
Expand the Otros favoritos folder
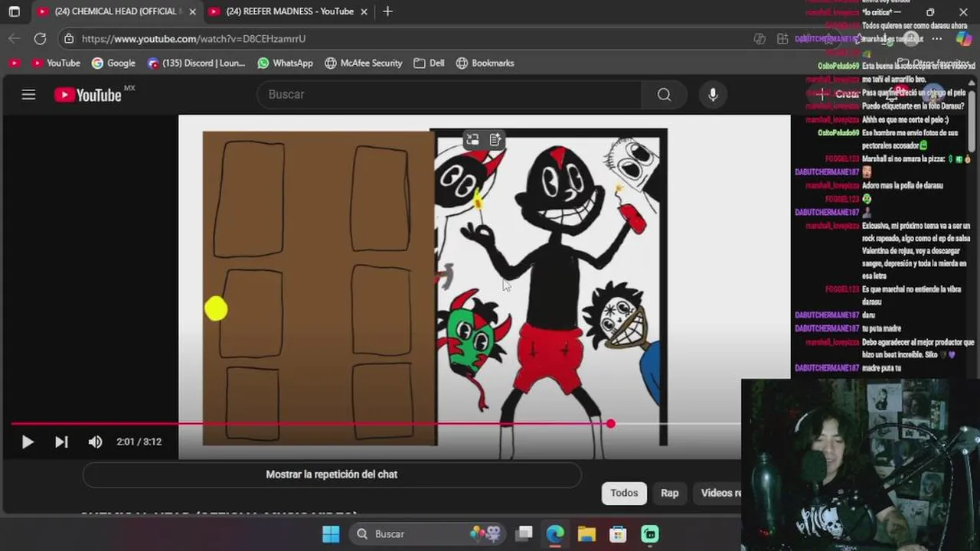(934, 63)
